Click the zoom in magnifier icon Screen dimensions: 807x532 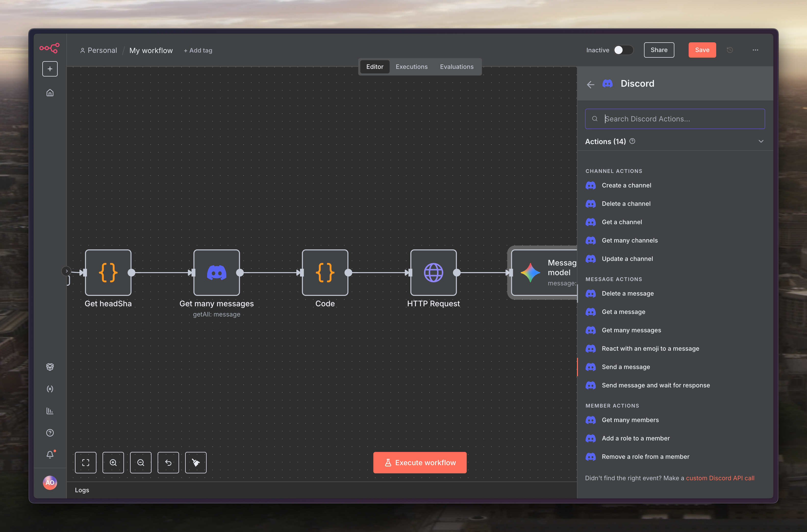click(113, 462)
